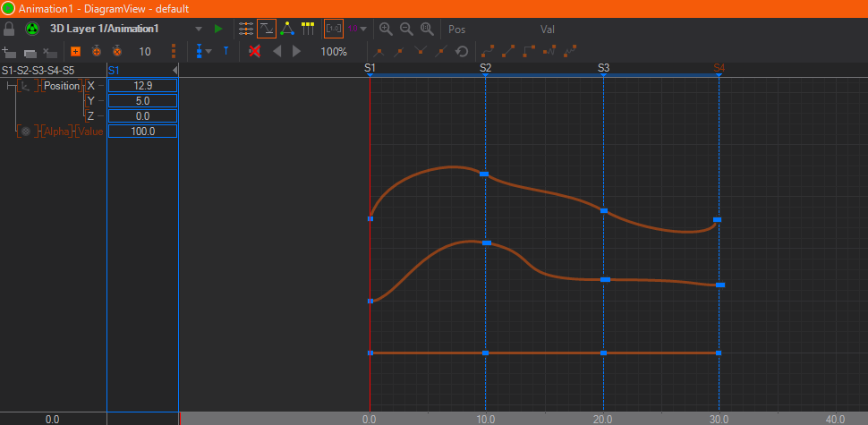This screenshot has width=868, height=425.
Task: Toggle the bracketed 1.0 value display button
Action: click(x=333, y=29)
